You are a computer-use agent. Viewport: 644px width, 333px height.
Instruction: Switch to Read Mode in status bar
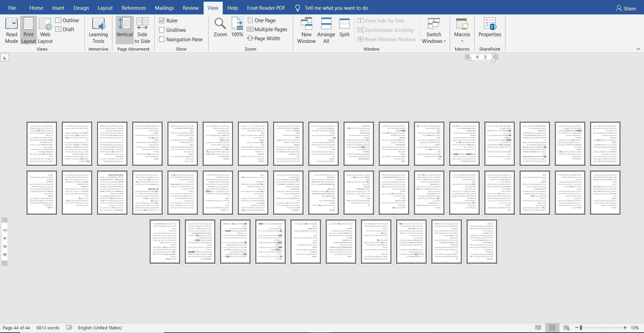coord(538,328)
